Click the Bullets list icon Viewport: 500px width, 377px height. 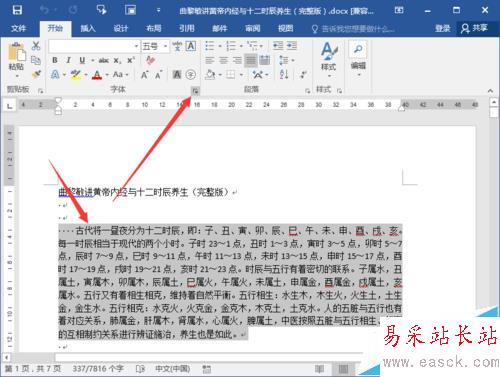coord(210,46)
